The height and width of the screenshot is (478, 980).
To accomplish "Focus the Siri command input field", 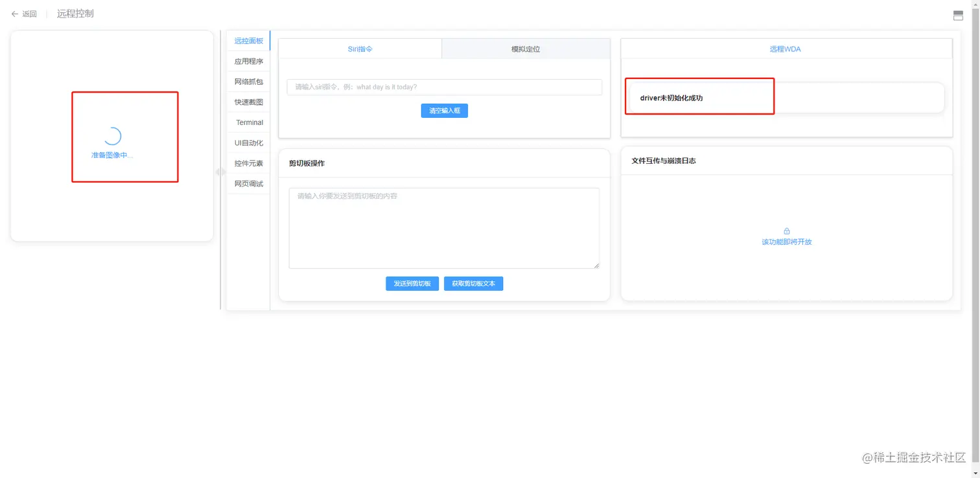I will click(444, 87).
